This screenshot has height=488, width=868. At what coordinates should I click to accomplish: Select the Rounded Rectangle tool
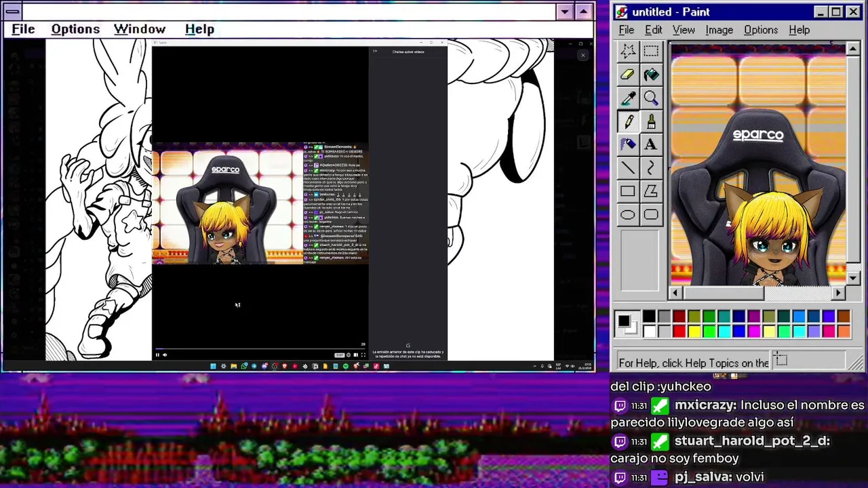(x=651, y=215)
